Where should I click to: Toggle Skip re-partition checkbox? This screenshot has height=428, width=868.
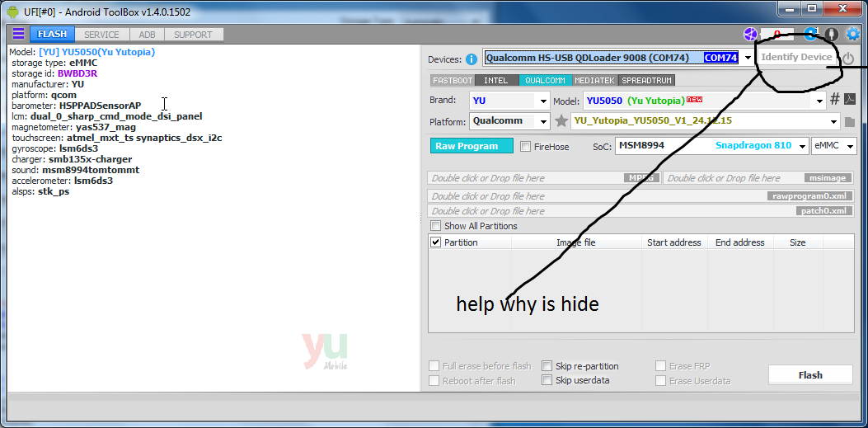[547, 366]
